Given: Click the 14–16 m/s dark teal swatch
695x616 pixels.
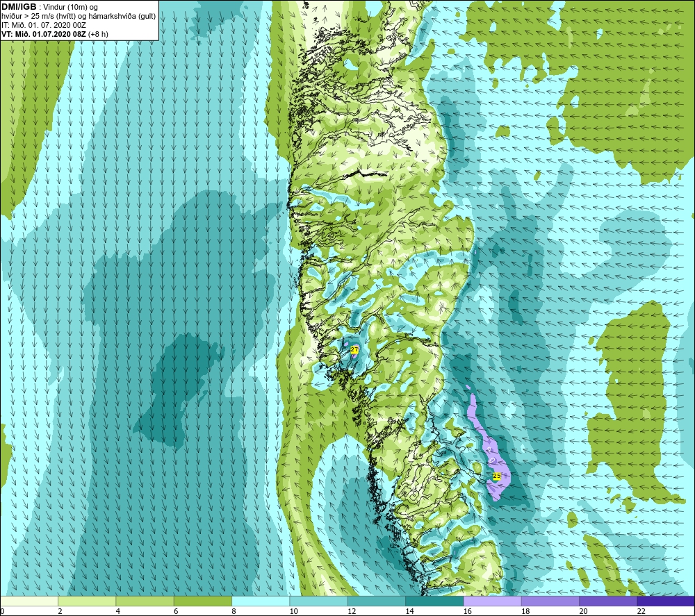Looking at the screenshot, I should click(434, 601).
